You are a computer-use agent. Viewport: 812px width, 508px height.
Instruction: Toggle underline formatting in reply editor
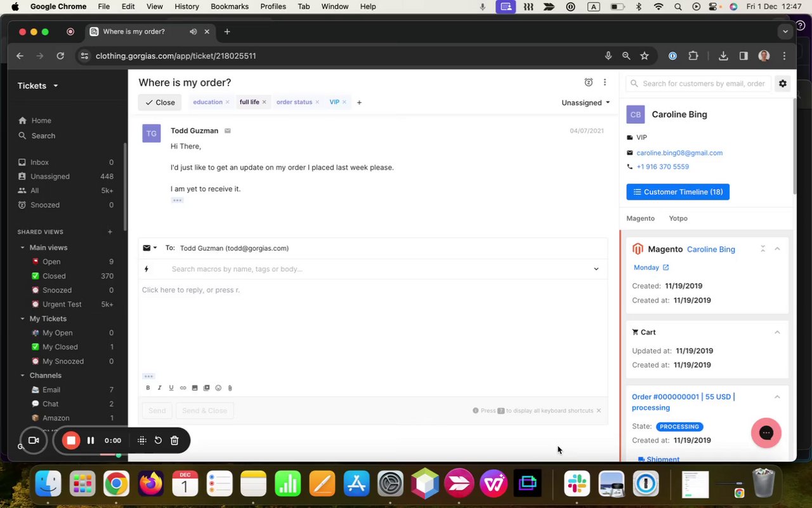point(171,388)
